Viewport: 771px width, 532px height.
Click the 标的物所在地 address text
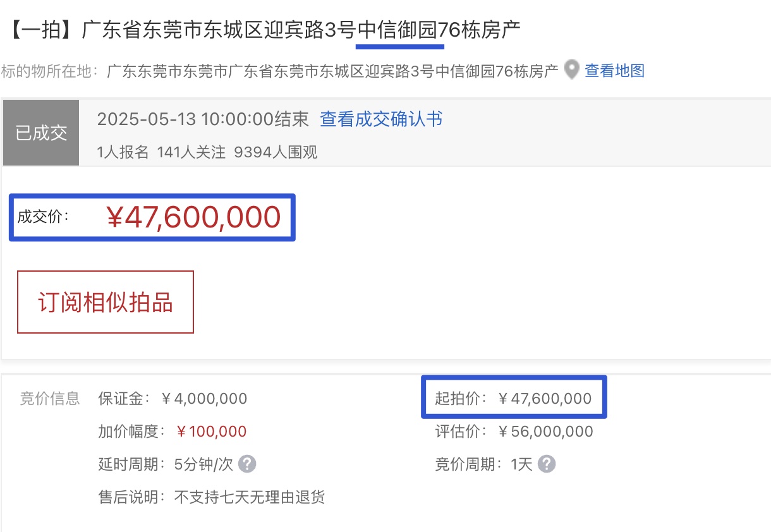pos(332,70)
